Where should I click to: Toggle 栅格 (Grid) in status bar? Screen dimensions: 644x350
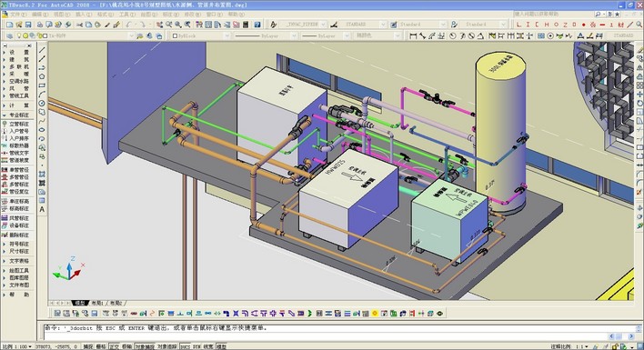click(101, 346)
